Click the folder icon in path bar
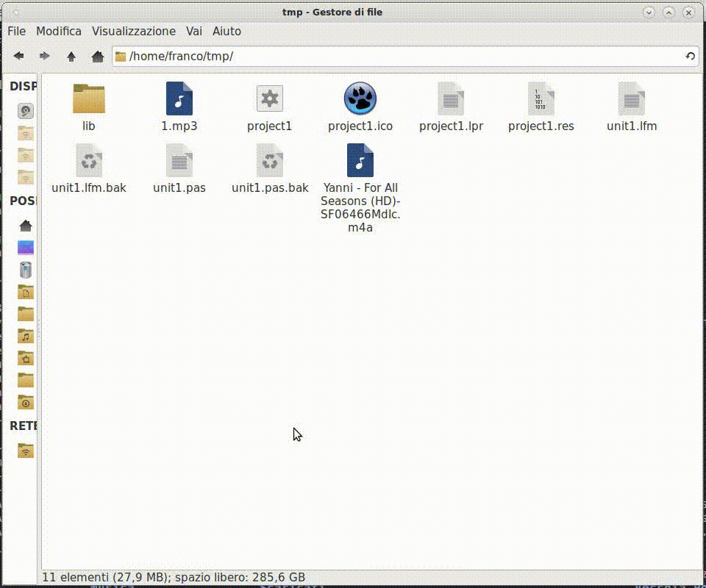Image resolution: width=706 pixels, height=588 pixels. coord(120,57)
